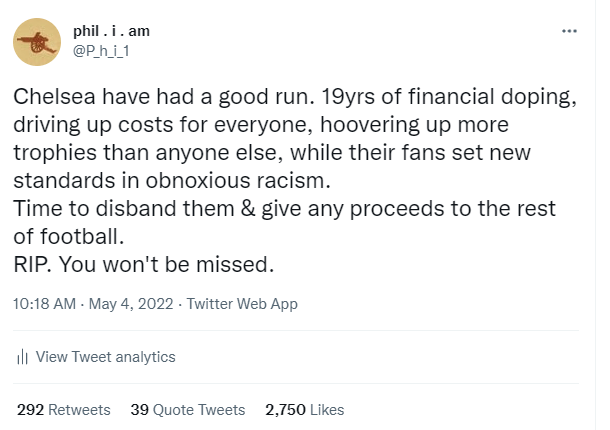Screen dimensions: 610x430
Task: Click the 2,750 like count number
Action: tap(285, 410)
